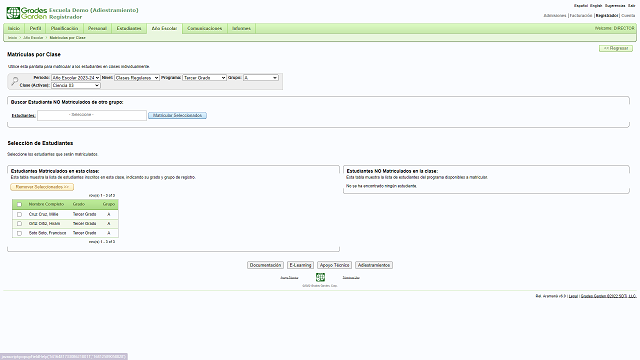This screenshot has width=640, height=360.
Task: Sort by Grado column header
Action: [x=79, y=204]
